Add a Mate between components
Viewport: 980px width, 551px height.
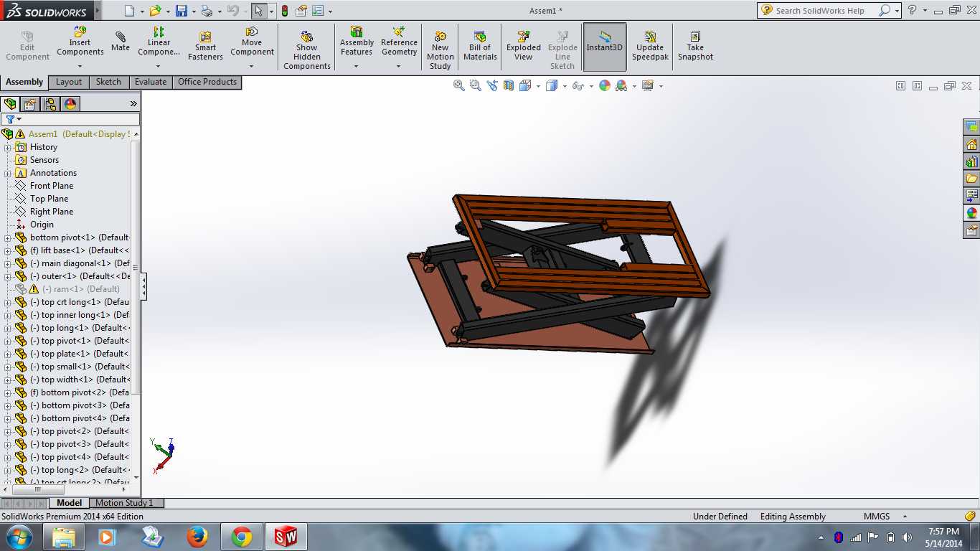pyautogui.click(x=121, y=42)
